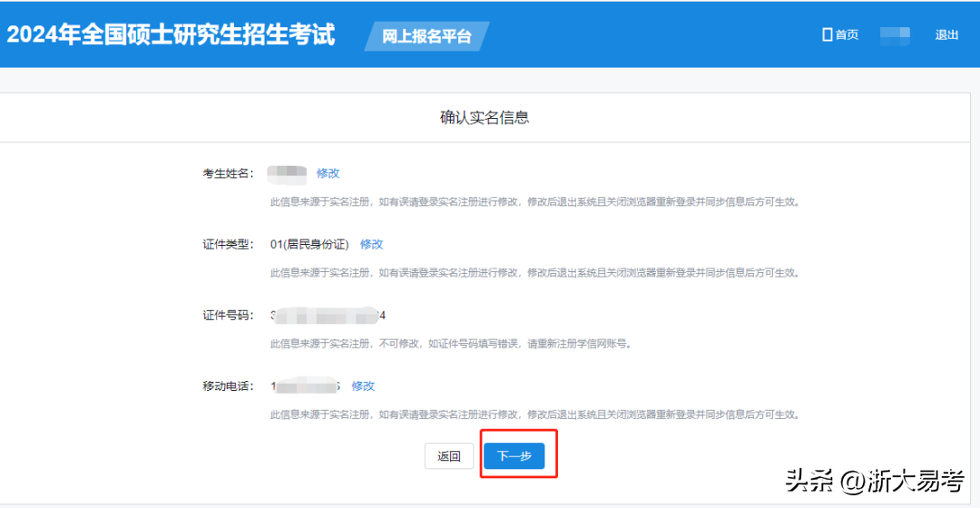Click the blurred 证件号码 number

pyautogui.click(x=328, y=316)
